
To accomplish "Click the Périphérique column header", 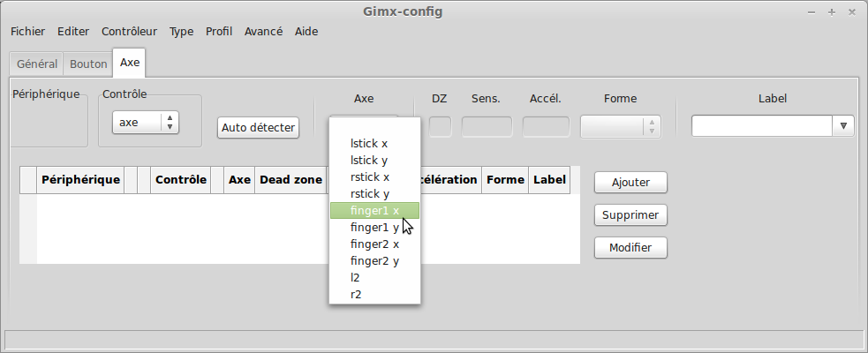I will (x=80, y=180).
